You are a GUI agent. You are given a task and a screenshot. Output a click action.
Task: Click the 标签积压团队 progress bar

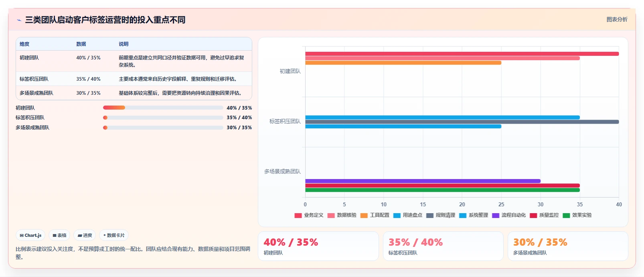[163, 118]
